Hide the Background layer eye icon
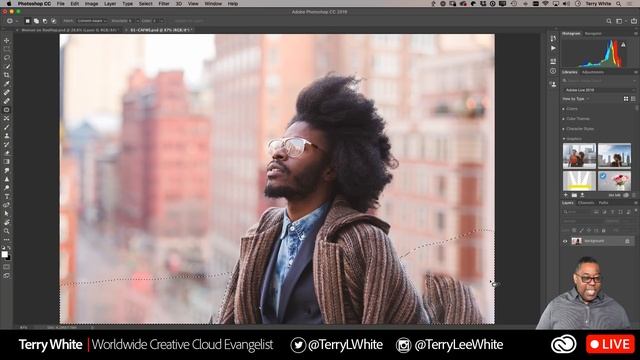Image resolution: width=640 pixels, height=360 pixels. tap(565, 241)
